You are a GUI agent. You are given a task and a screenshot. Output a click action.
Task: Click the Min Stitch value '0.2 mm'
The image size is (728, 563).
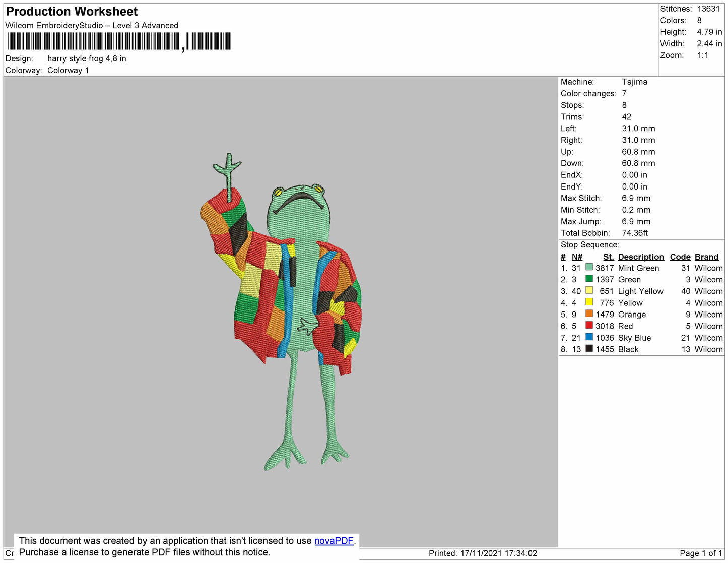tap(636, 210)
